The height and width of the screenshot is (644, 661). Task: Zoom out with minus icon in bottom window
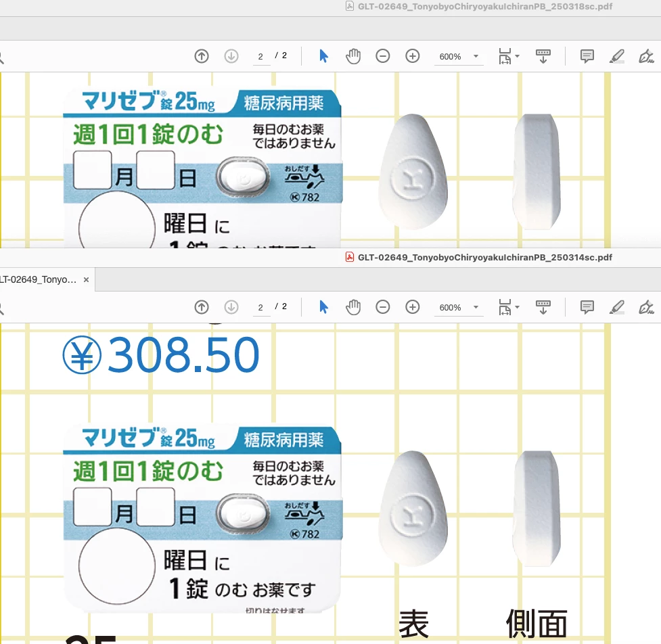[x=383, y=307]
